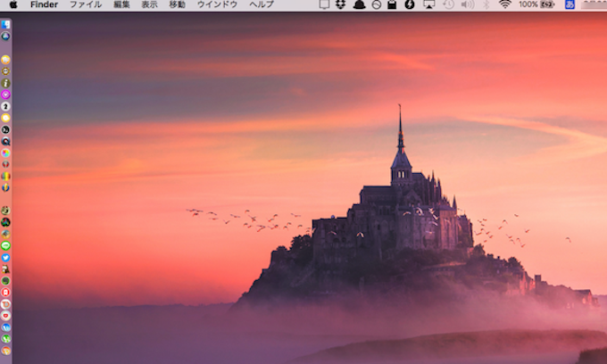Click the Dropbox menu bar icon
Image resolution: width=607 pixels, height=364 pixels.
[340, 5]
